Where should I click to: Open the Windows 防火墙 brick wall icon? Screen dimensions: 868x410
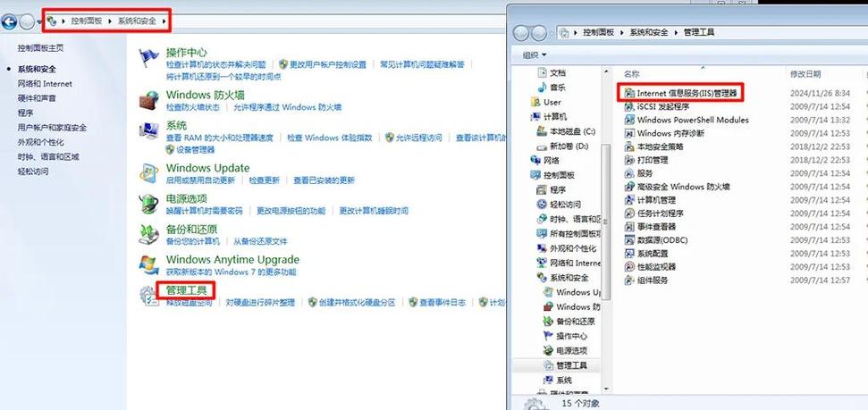coord(148,99)
